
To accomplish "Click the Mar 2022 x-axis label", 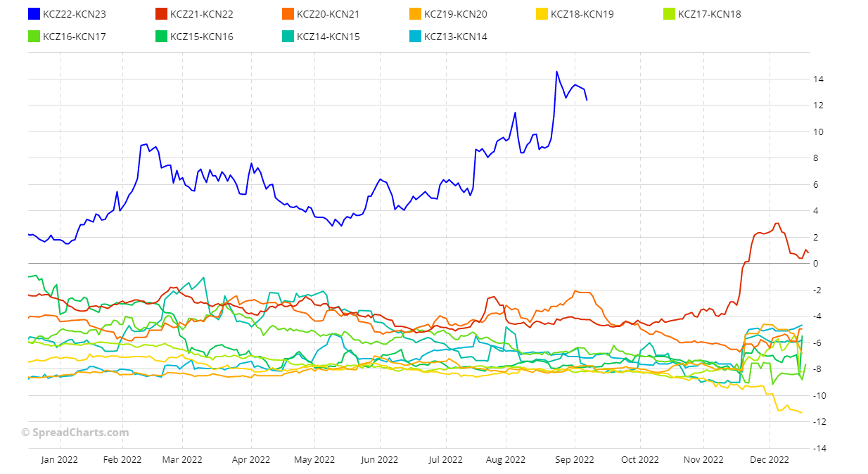I will [x=182, y=460].
